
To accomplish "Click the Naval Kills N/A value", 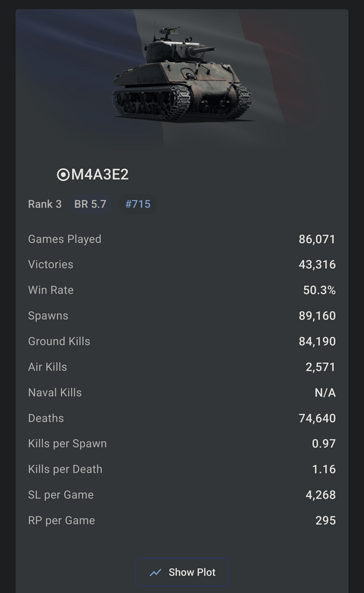I will pyautogui.click(x=325, y=393).
